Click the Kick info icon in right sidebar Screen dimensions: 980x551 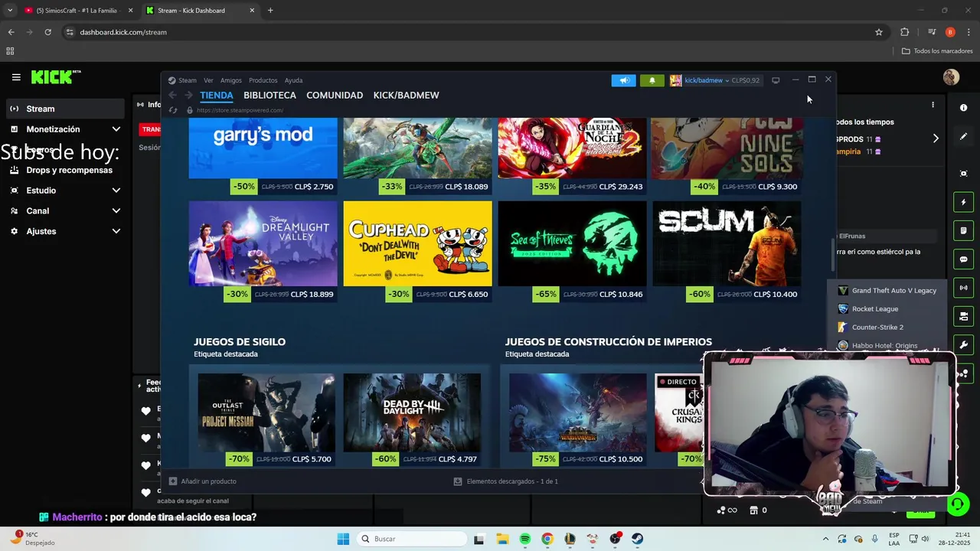(x=964, y=108)
